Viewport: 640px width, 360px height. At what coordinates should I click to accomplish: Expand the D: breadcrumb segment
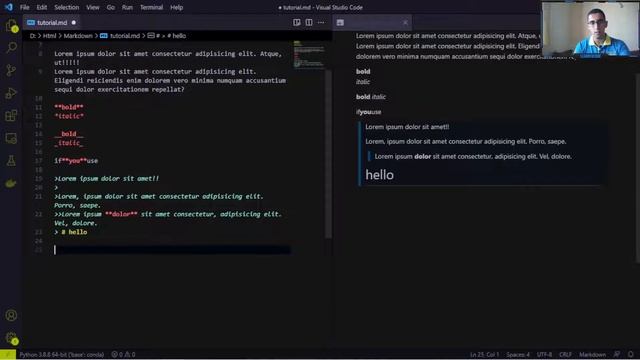pos(32,36)
